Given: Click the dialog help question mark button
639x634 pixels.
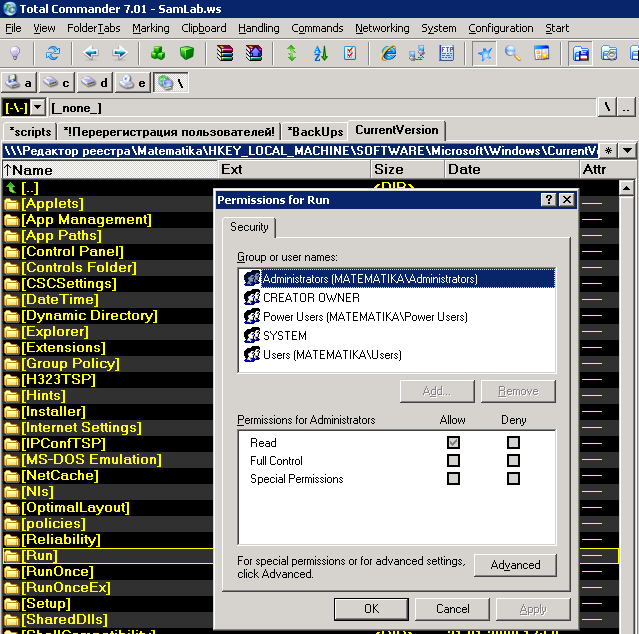Looking at the screenshot, I should [x=549, y=200].
